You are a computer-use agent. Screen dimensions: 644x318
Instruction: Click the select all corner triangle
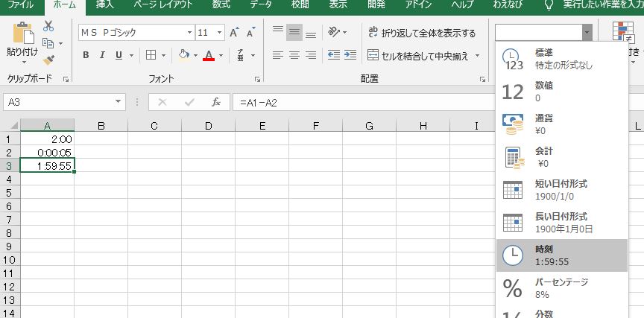(14, 126)
